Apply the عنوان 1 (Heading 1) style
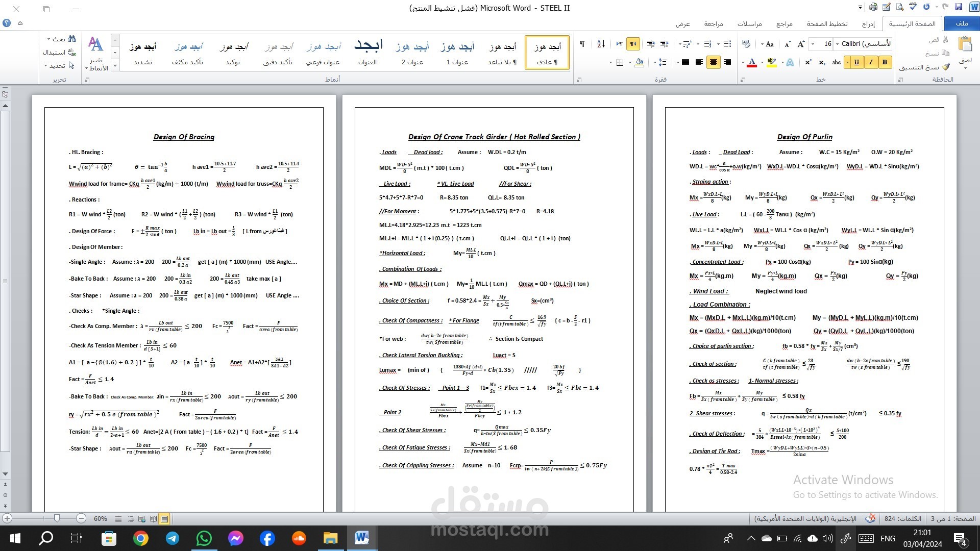This screenshot has height=551, width=980. 457,53
